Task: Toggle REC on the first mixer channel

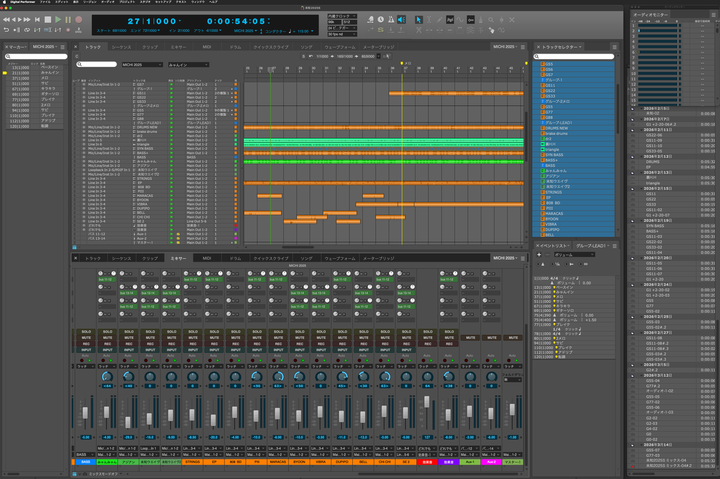Action: (x=84, y=344)
